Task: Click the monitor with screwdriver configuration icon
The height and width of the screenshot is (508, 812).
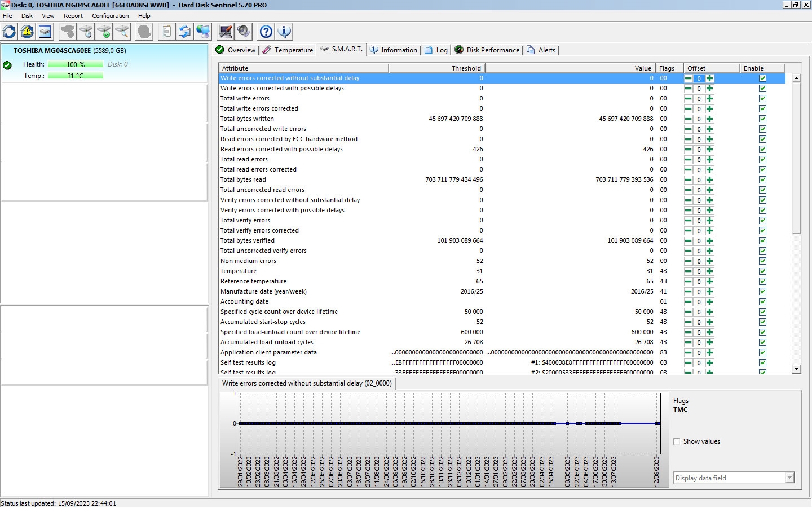Action: tap(226, 32)
